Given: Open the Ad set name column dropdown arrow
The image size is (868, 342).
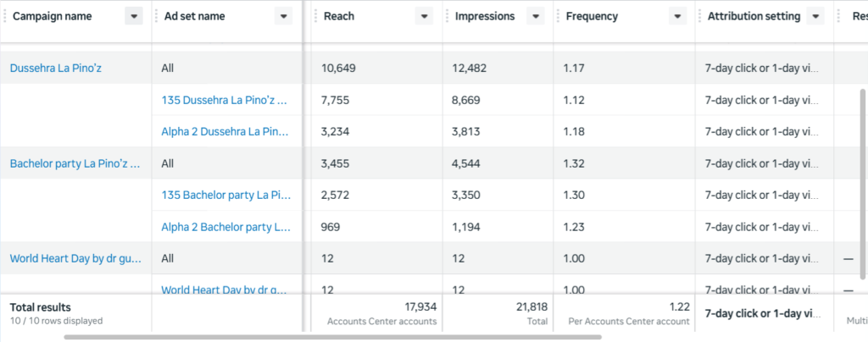Looking at the screenshot, I should click(284, 16).
